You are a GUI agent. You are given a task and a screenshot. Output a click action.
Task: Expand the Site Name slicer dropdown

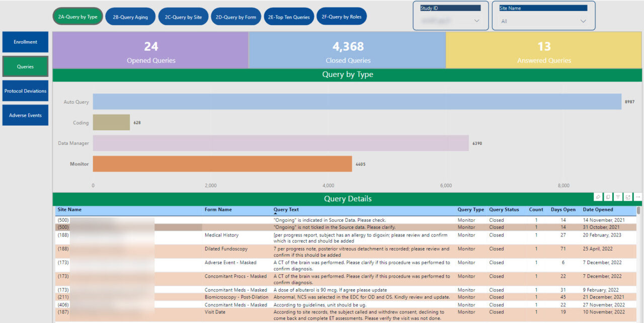coord(583,21)
